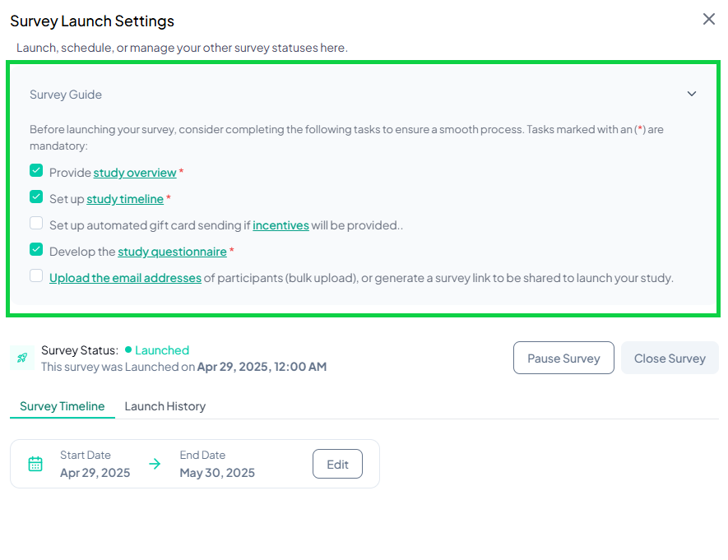Click the Apr 29, 2025 start date value

tap(95, 473)
